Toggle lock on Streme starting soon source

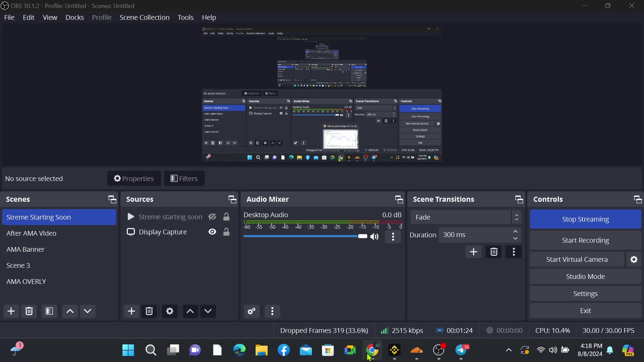point(226,217)
